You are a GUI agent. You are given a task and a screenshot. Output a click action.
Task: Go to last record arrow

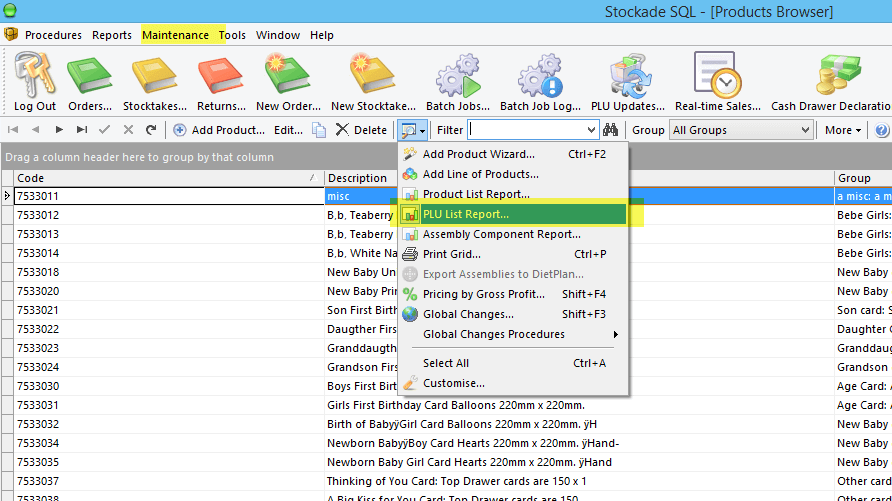pos(82,130)
